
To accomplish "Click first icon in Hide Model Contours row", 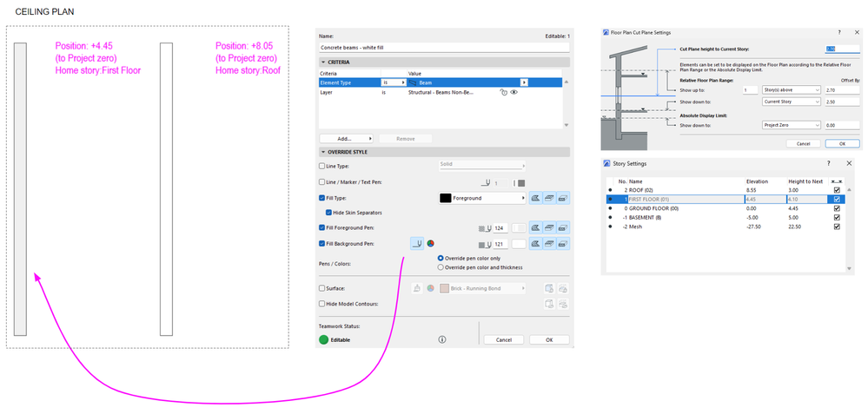I will pyautogui.click(x=549, y=304).
